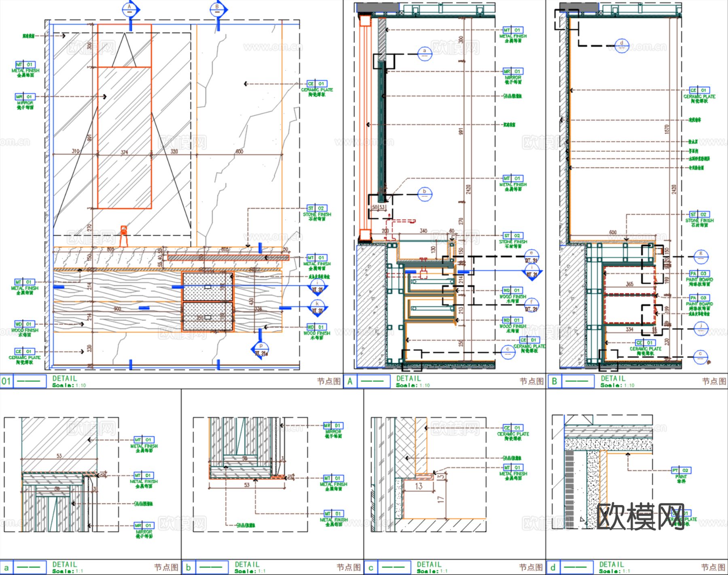728x575 pixels.
Task: Click section marker A above detail 01
Action: point(130,9)
